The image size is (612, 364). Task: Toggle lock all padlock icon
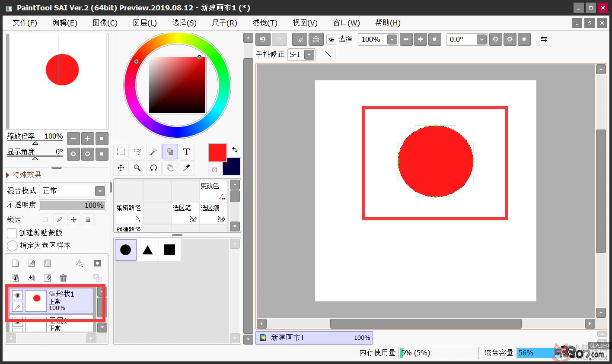[88, 219]
